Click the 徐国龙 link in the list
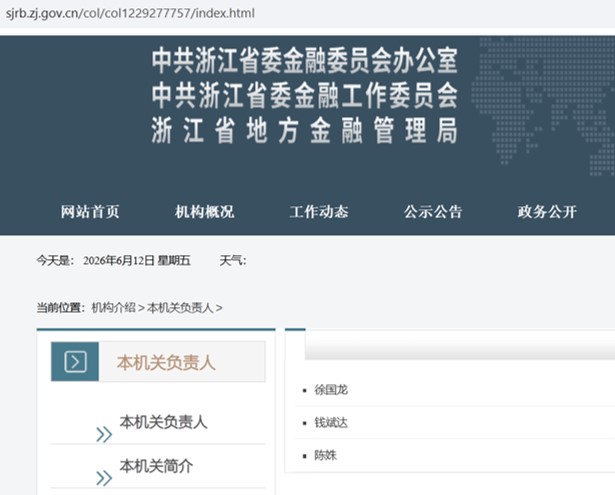The width and height of the screenshot is (615, 495). coord(331,390)
